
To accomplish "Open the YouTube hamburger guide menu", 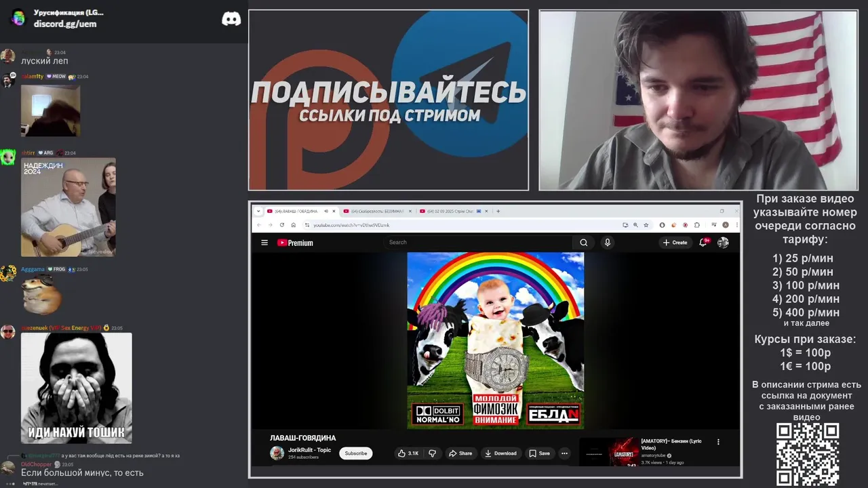I will 264,243.
